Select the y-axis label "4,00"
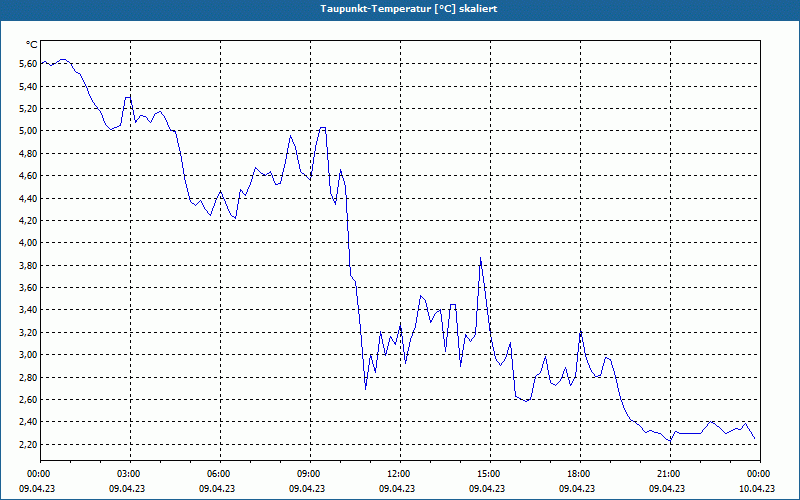The height and width of the screenshot is (500, 800). (29, 243)
